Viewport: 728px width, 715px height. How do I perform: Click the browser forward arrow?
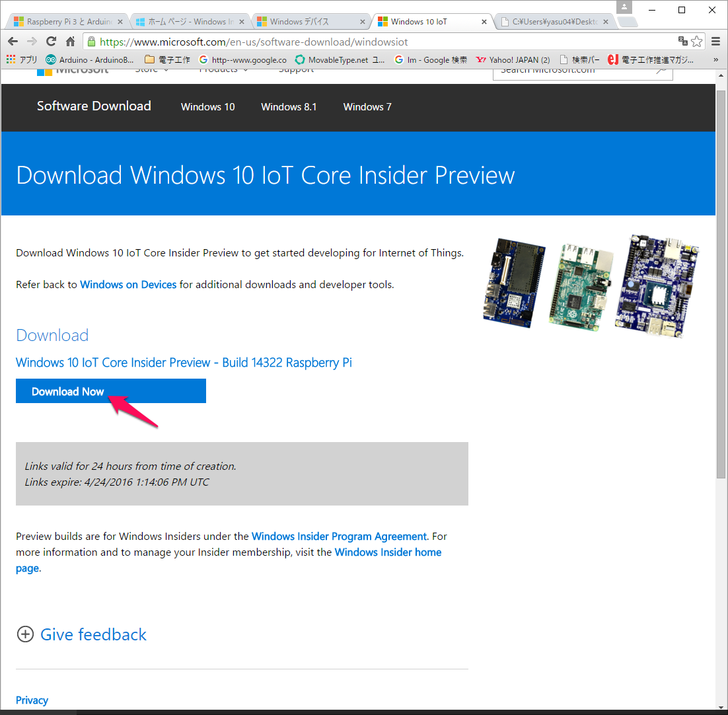[32, 42]
